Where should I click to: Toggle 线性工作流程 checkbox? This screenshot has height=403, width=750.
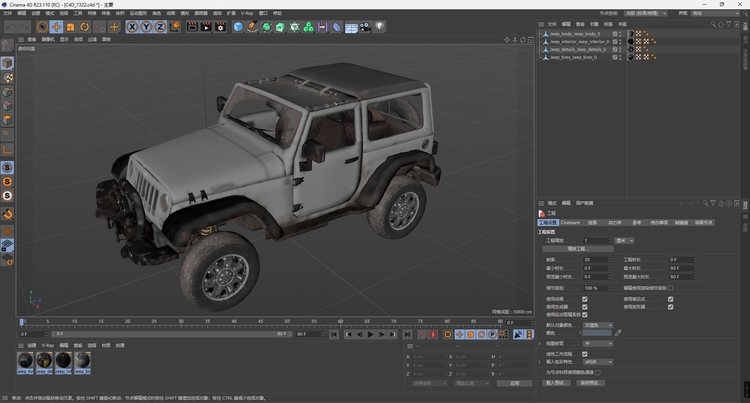585,354
